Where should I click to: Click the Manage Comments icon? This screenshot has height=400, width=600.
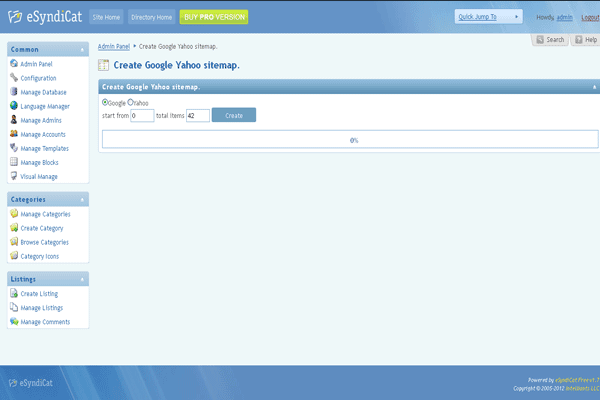point(13,321)
